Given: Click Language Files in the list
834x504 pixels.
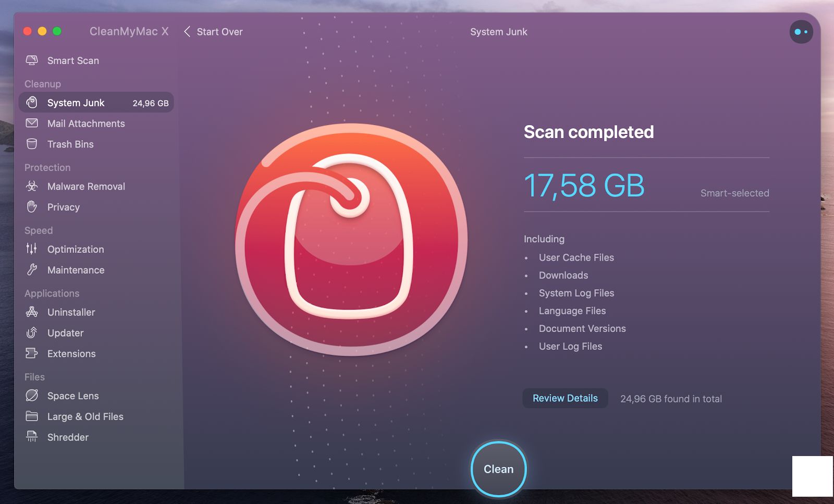Looking at the screenshot, I should click(x=572, y=311).
